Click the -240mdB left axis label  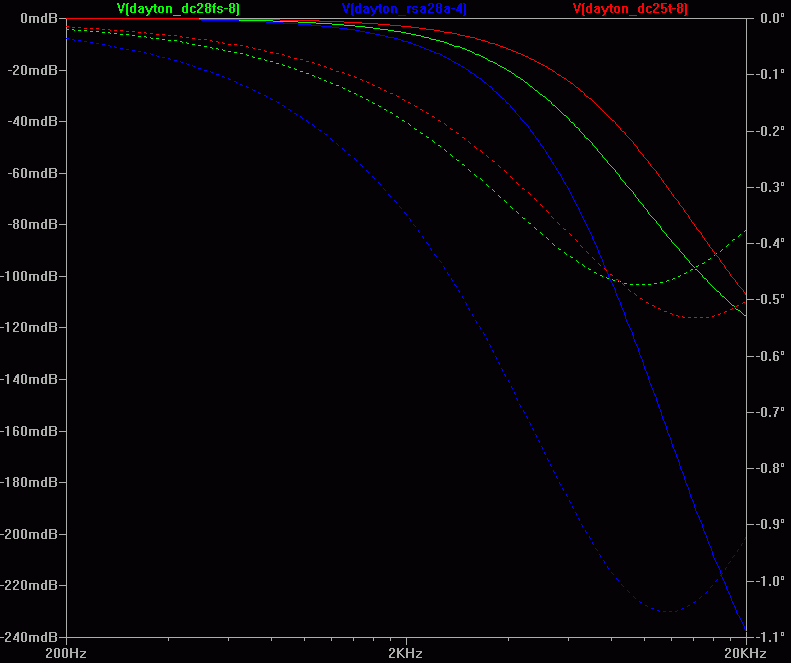29,637
